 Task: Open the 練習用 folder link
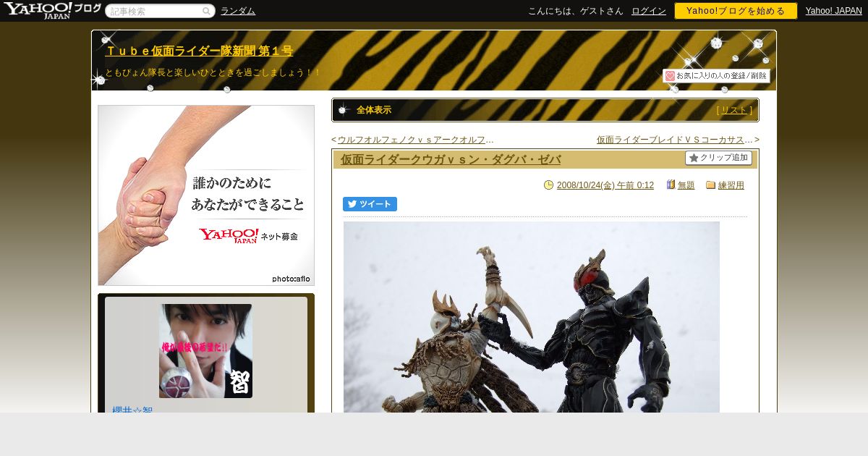click(x=731, y=185)
